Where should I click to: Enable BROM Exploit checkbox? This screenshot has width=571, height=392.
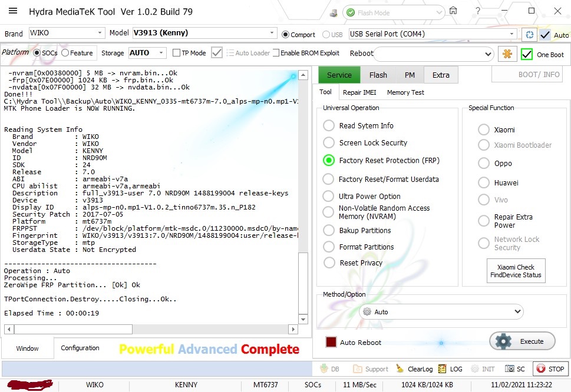tap(276, 53)
